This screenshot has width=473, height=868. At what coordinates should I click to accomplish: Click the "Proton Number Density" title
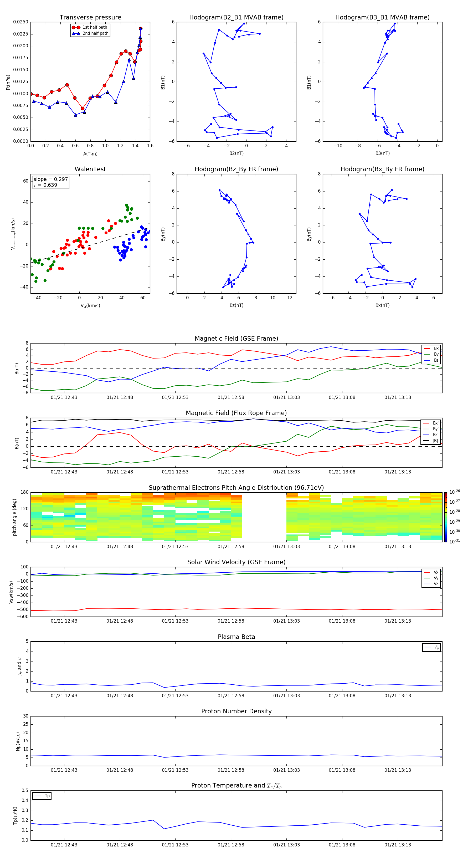point(236,711)
